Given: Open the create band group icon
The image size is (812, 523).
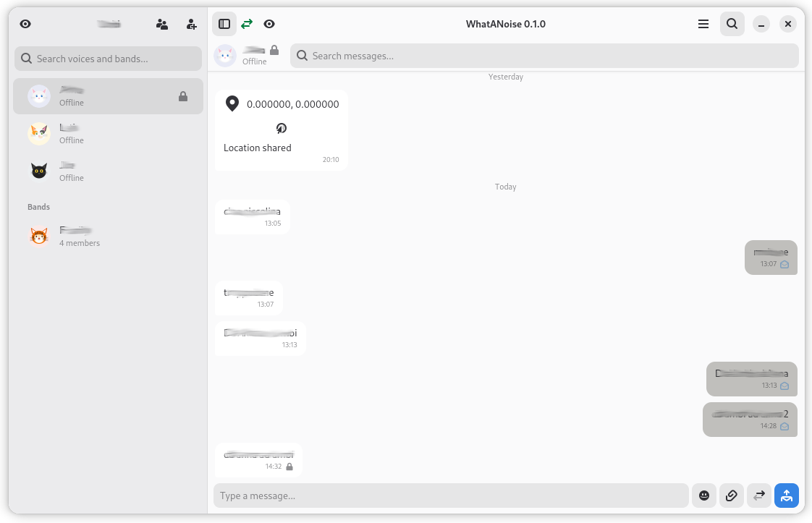Looking at the screenshot, I should 162,24.
